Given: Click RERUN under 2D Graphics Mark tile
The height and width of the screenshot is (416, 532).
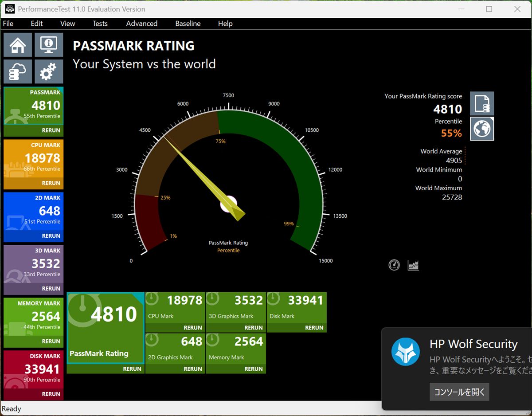Looking at the screenshot, I should coord(192,369).
